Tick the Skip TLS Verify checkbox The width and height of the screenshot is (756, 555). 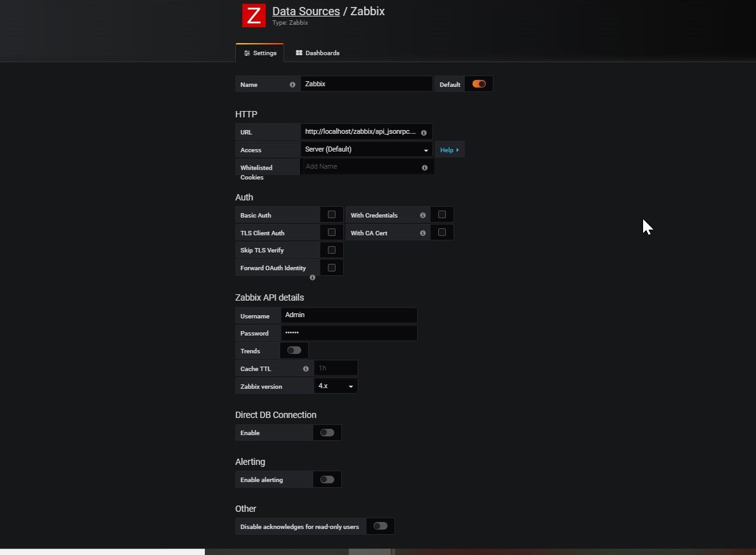[332, 250]
